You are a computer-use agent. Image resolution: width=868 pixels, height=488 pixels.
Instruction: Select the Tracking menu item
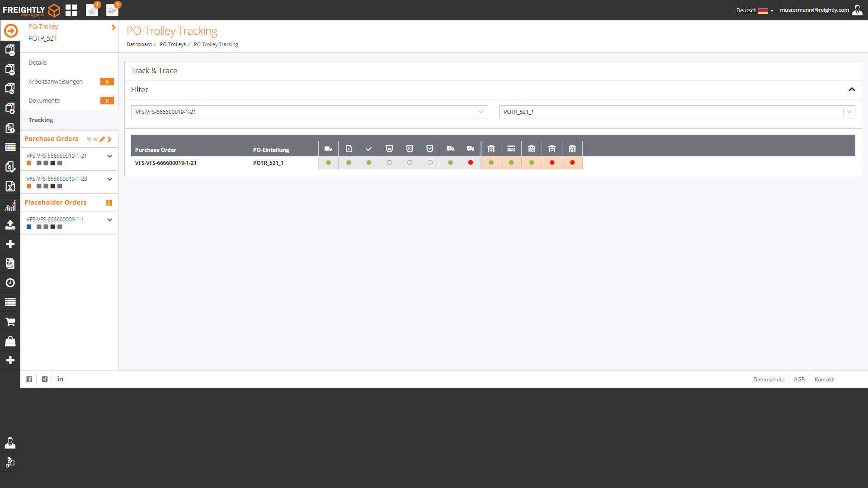69,120
